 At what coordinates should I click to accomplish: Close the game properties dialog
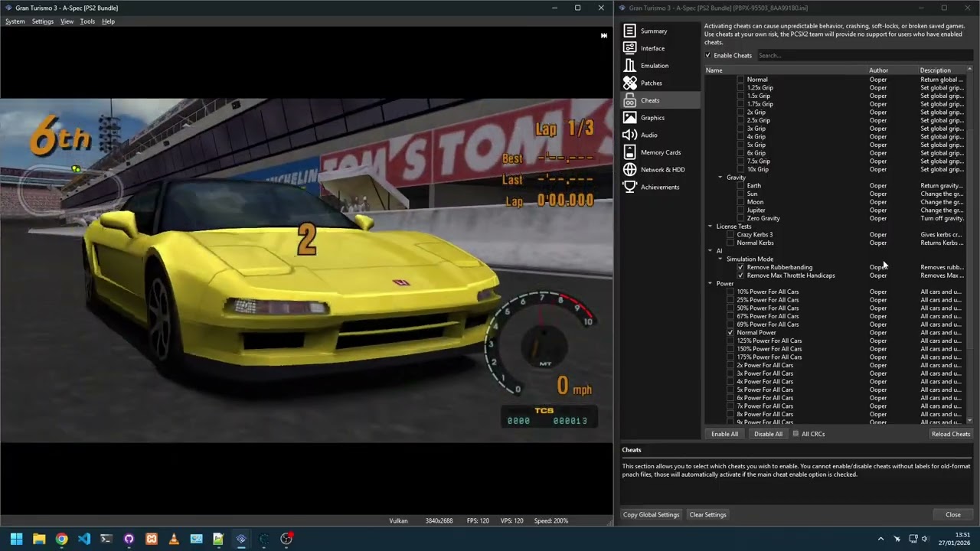(x=952, y=515)
